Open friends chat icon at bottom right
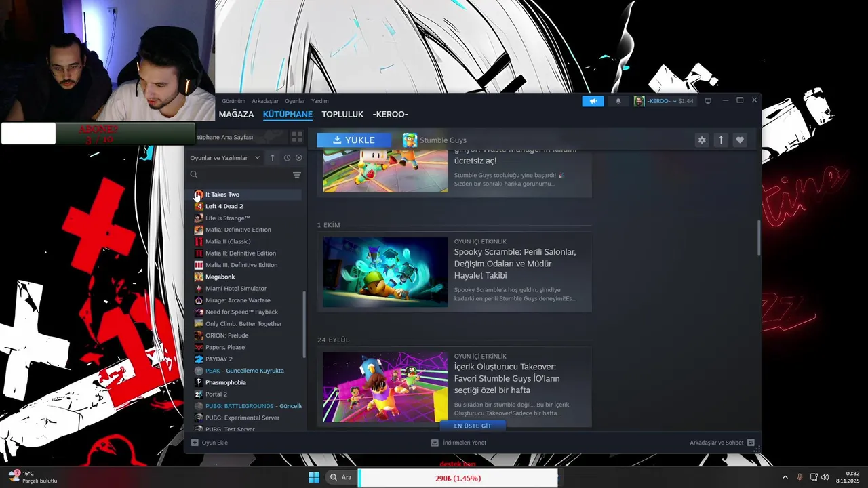The height and width of the screenshot is (488, 868). coord(751,443)
